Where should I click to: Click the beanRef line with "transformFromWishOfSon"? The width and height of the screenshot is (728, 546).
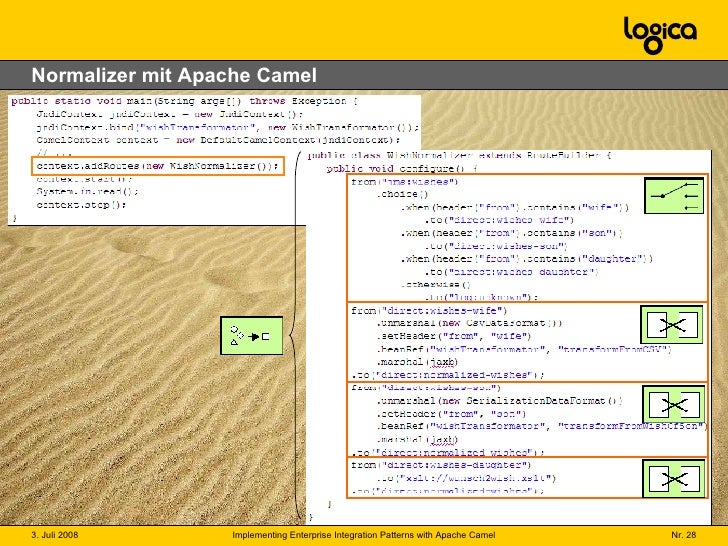click(x=541, y=426)
